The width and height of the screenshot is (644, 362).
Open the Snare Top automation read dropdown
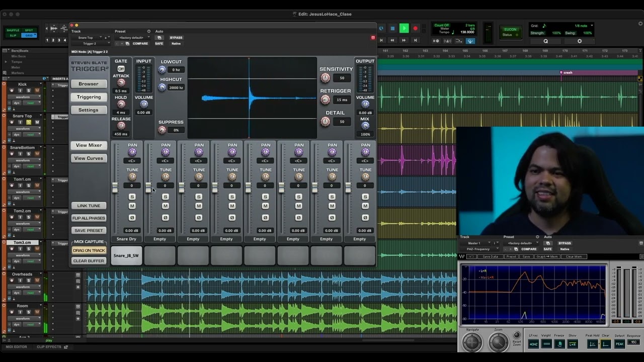30,135
